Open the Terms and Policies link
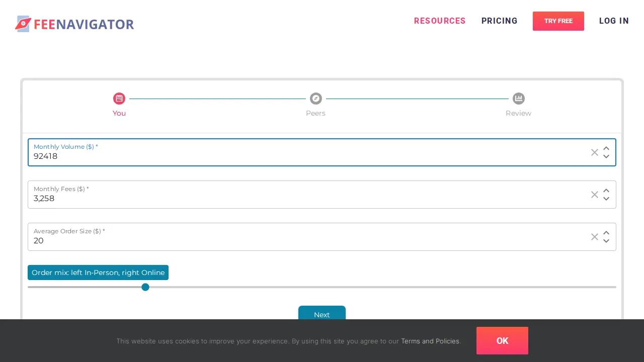Screen dimensions: 644x362 430,341
